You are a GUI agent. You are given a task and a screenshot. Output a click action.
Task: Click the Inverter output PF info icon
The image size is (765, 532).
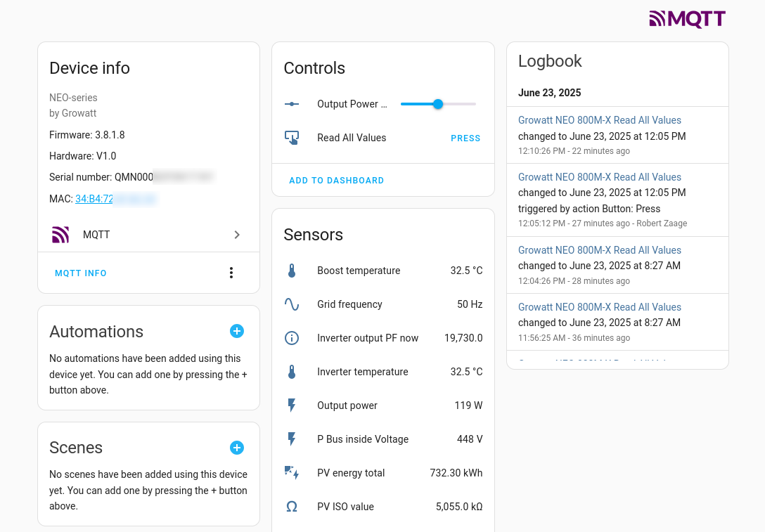click(292, 338)
